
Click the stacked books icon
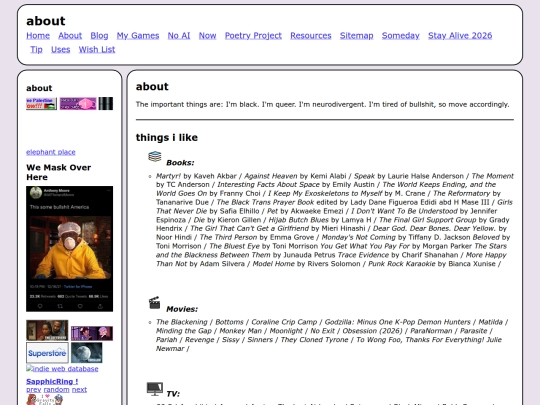pyautogui.click(x=155, y=157)
